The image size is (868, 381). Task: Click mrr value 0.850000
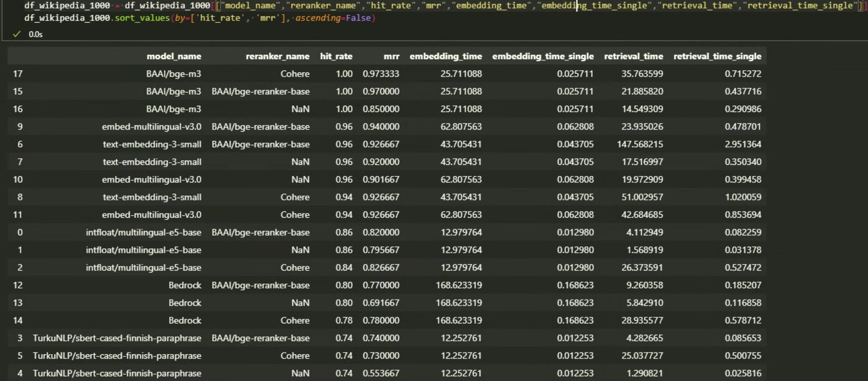[x=381, y=109]
